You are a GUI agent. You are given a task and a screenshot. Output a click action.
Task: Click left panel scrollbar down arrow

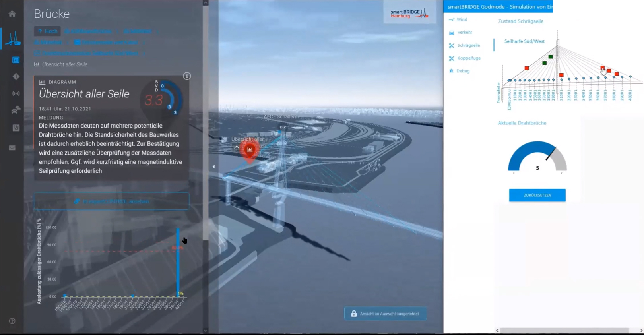coord(206,331)
